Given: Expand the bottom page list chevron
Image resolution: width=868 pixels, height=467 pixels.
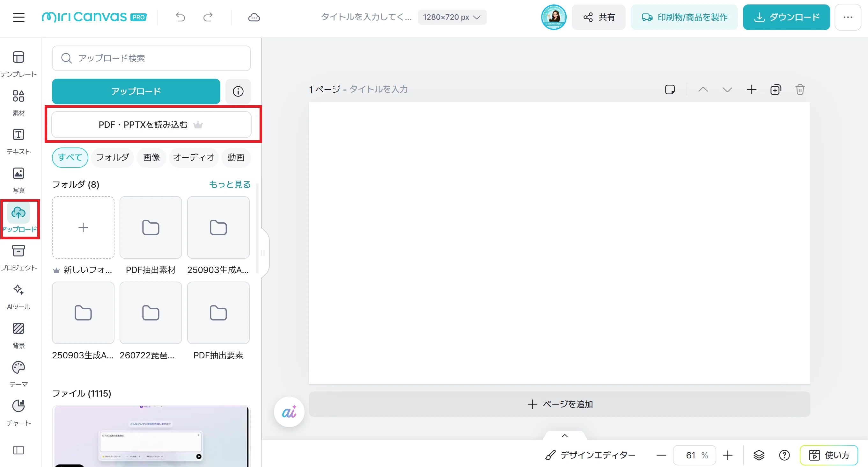Looking at the screenshot, I should tap(565, 436).
